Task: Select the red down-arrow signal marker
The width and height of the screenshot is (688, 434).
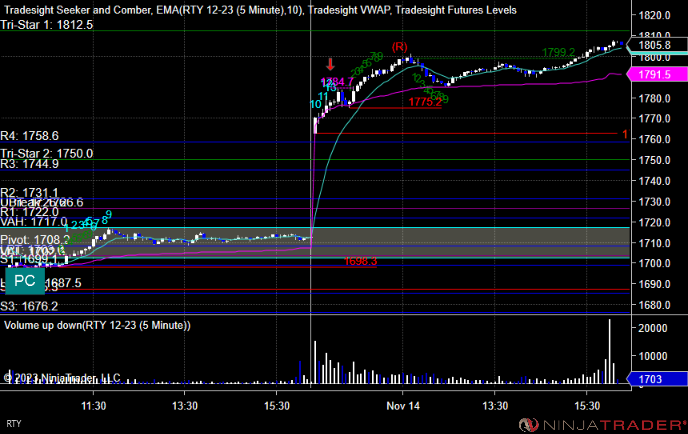Action: pos(330,65)
